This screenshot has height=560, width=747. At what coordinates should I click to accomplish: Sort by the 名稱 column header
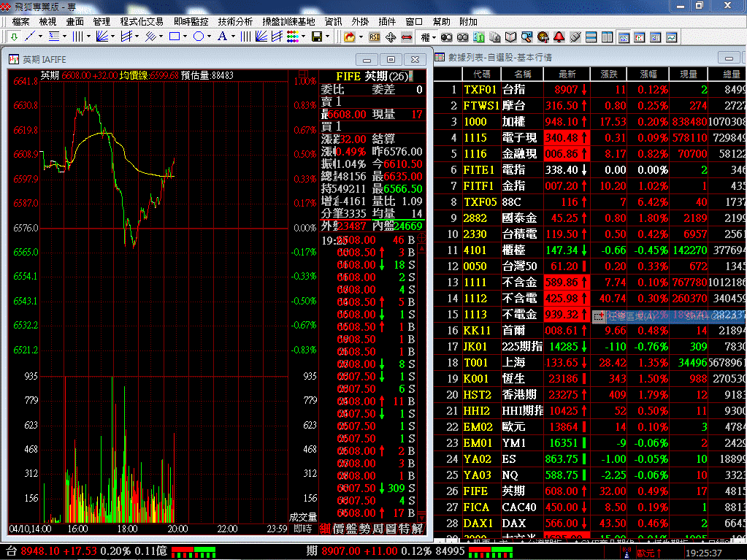point(523,74)
